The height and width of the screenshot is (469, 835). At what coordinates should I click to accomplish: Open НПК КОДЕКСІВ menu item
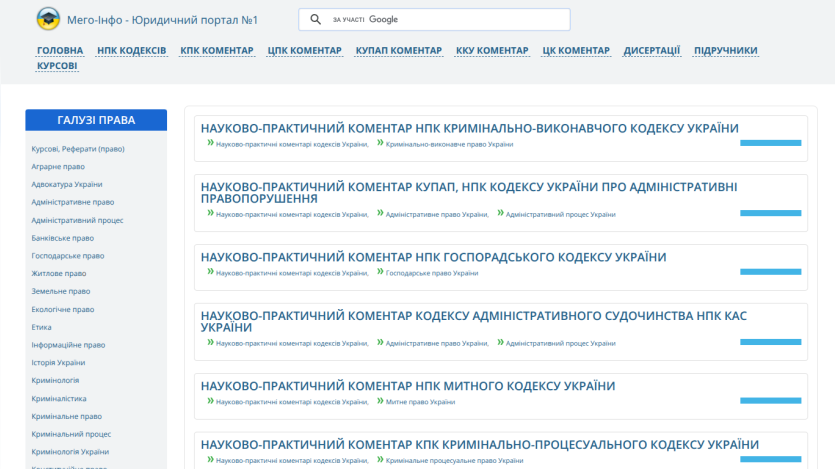tap(132, 51)
